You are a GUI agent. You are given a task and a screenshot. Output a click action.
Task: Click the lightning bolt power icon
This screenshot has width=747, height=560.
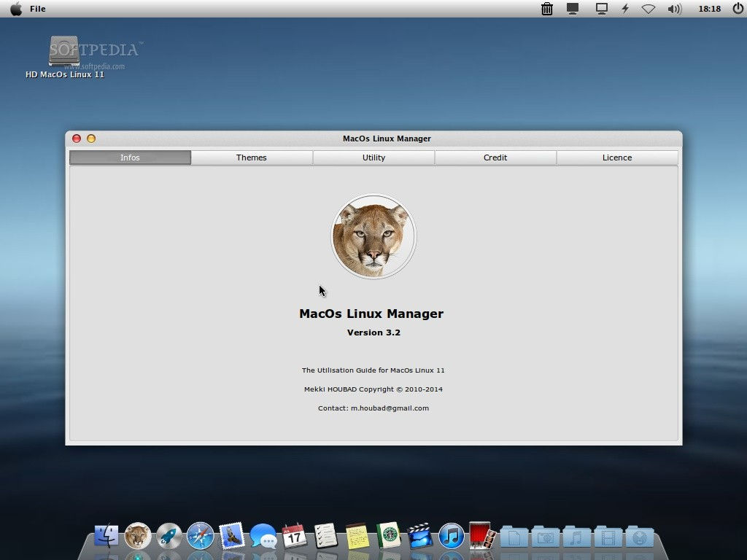tap(625, 9)
